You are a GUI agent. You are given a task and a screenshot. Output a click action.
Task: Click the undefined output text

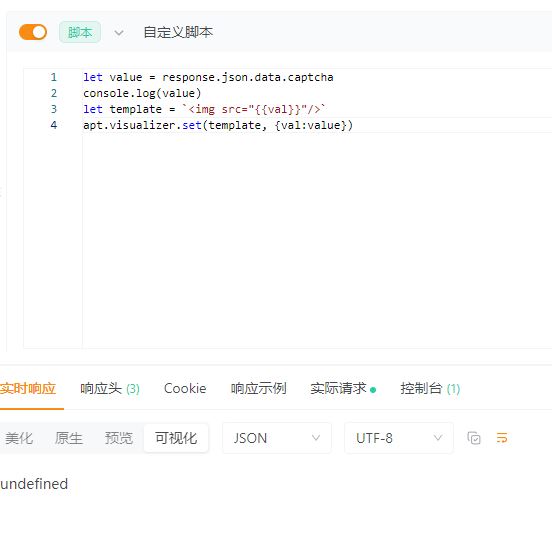coord(34,484)
